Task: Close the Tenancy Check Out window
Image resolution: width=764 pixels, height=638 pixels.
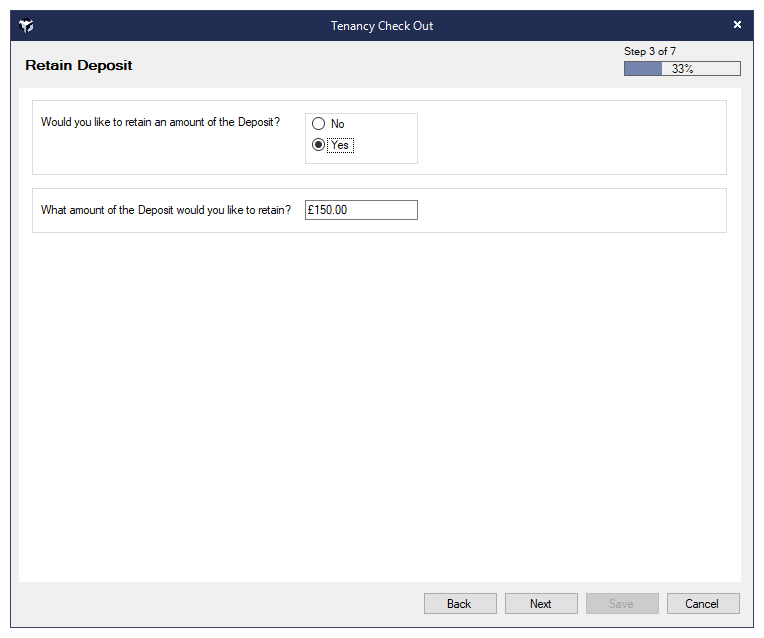Action: click(x=737, y=25)
